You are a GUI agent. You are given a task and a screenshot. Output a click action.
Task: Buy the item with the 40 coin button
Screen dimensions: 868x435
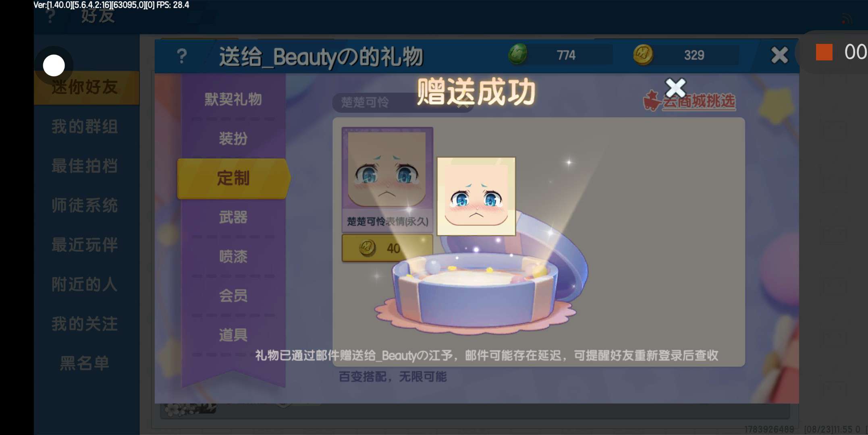pos(387,248)
